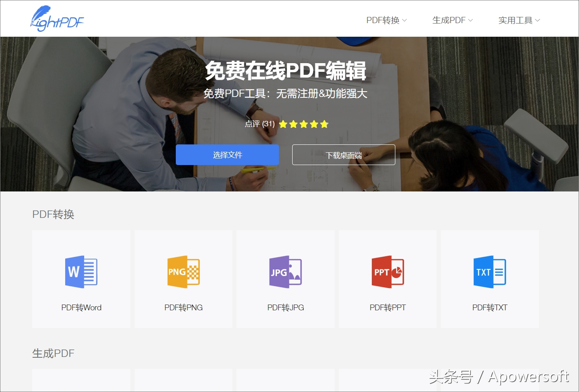Expand the 生成PDF navigation dropdown
Screen dimensions: 579x392
click(452, 20)
